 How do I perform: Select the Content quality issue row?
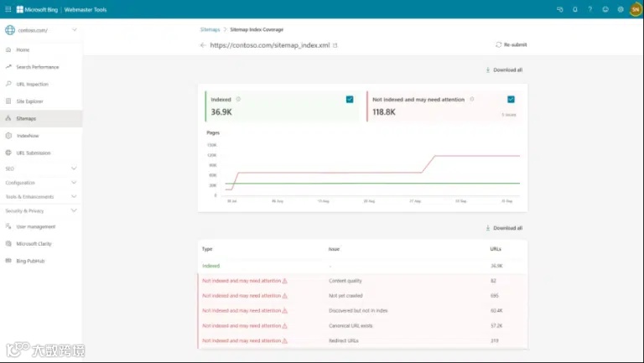tap(362, 281)
